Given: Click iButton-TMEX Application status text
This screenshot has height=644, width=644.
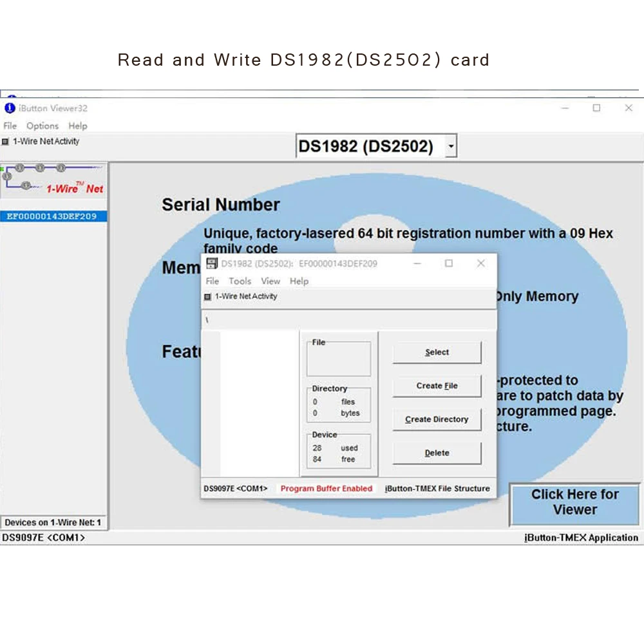Looking at the screenshot, I should (581, 538).
